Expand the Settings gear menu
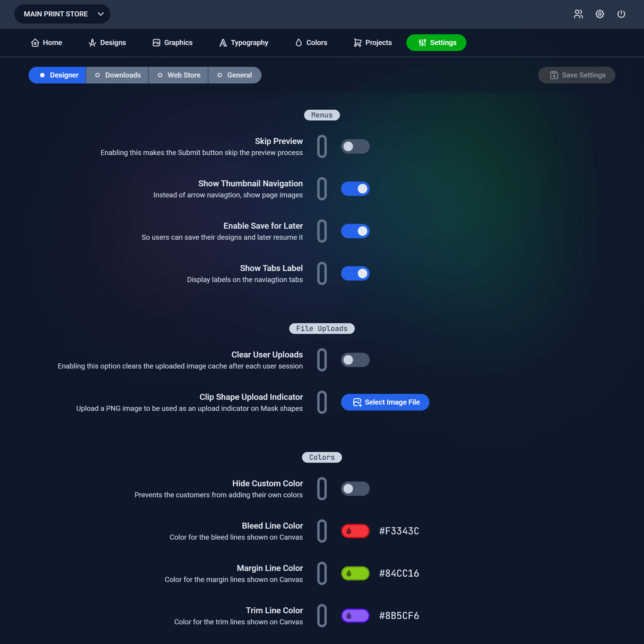Image resolution: width=644 pixels, height=644 pixels. tap(600, 14)
